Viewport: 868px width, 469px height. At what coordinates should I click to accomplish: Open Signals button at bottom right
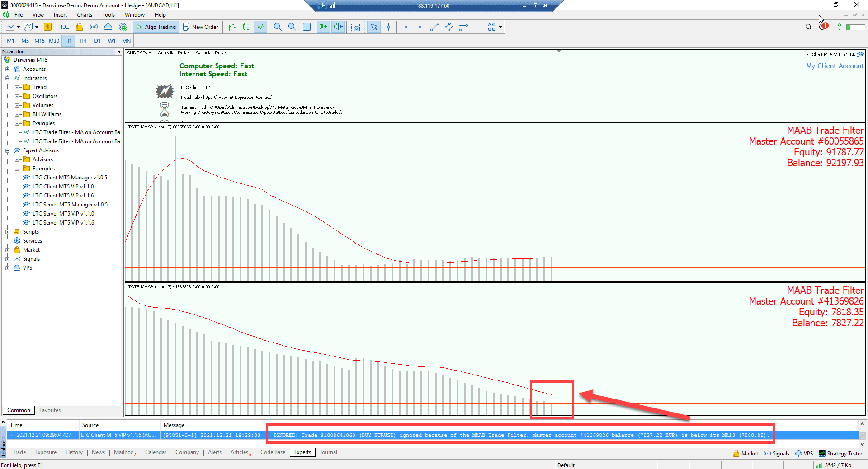[776, 454]
